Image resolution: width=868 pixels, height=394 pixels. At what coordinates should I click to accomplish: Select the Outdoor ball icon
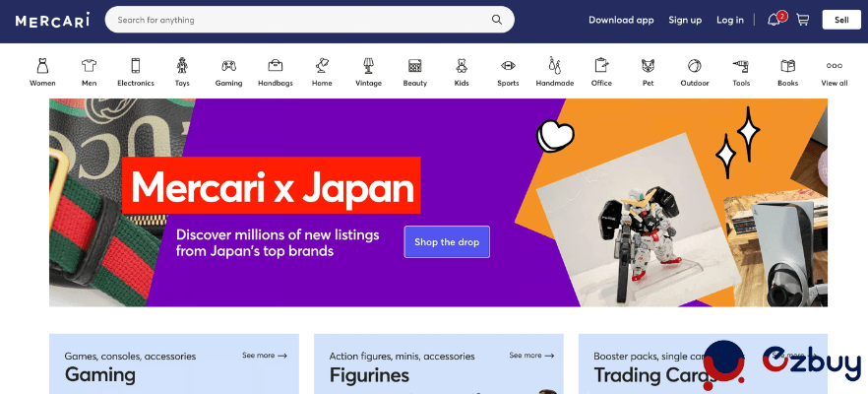pos(694,66)
